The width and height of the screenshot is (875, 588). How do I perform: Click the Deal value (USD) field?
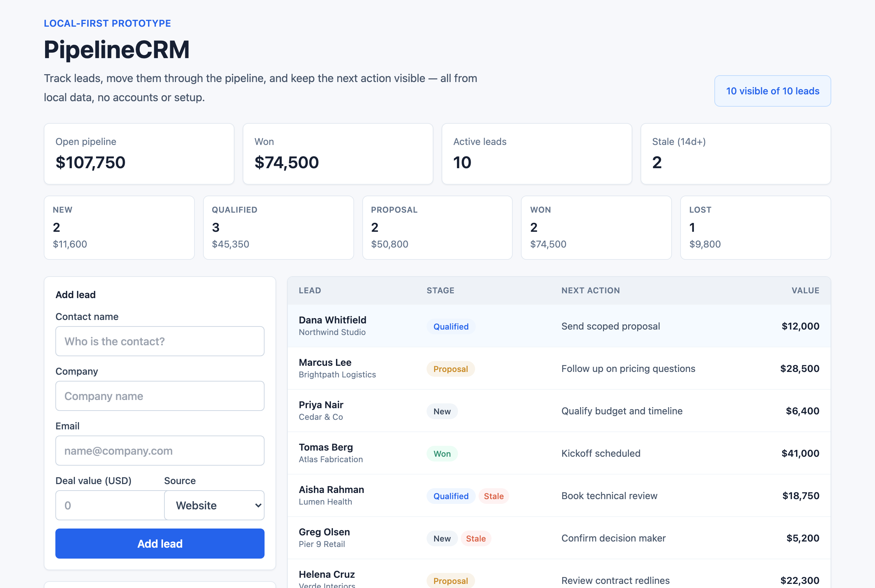[110, 506]
